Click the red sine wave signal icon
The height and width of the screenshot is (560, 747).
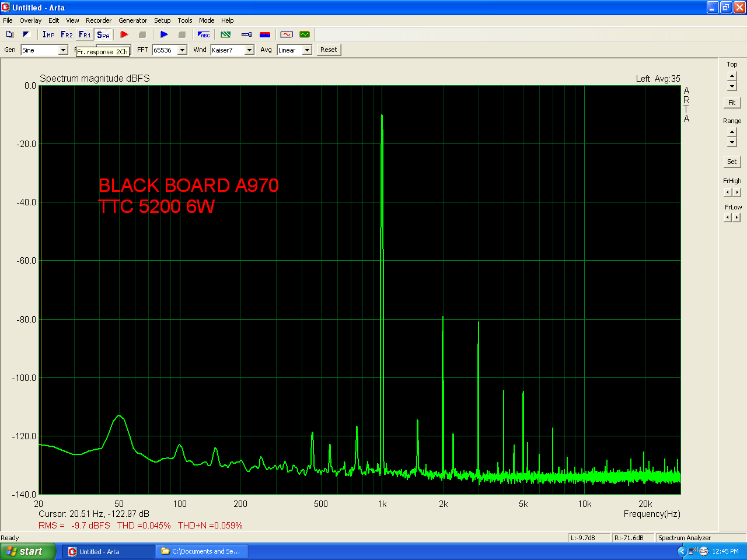(x=287, y=34)
